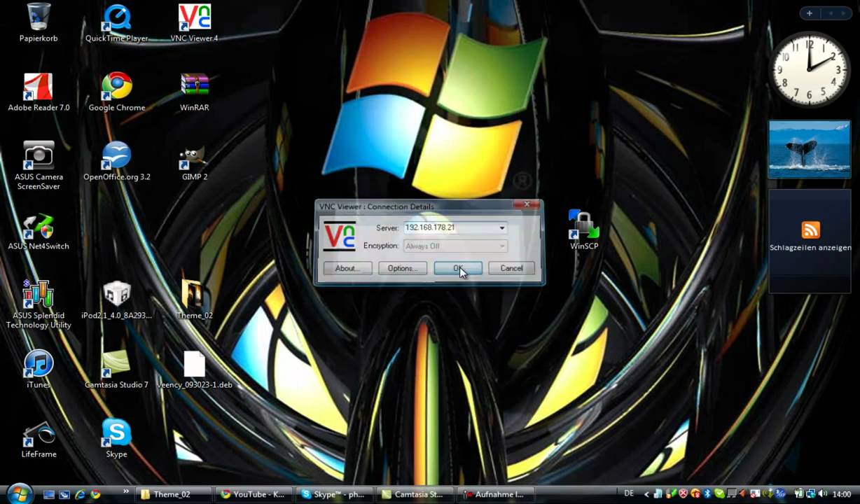Click the red security shield tray icon
The width and height of the screenshot is (860, 504).
[684, 493]
